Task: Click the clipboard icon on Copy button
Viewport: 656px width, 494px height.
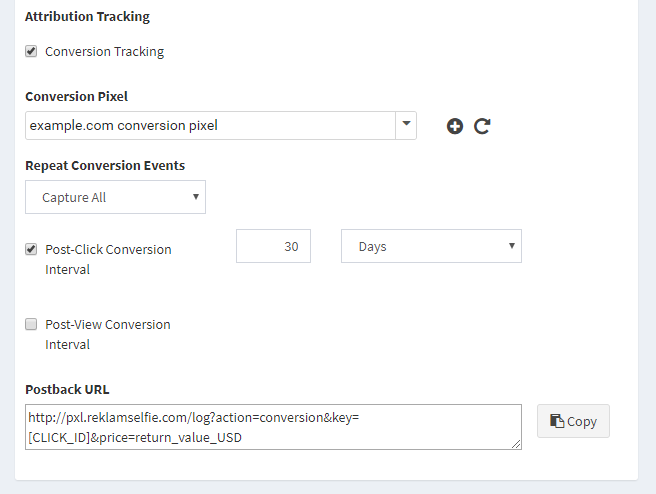Action: 557,421
